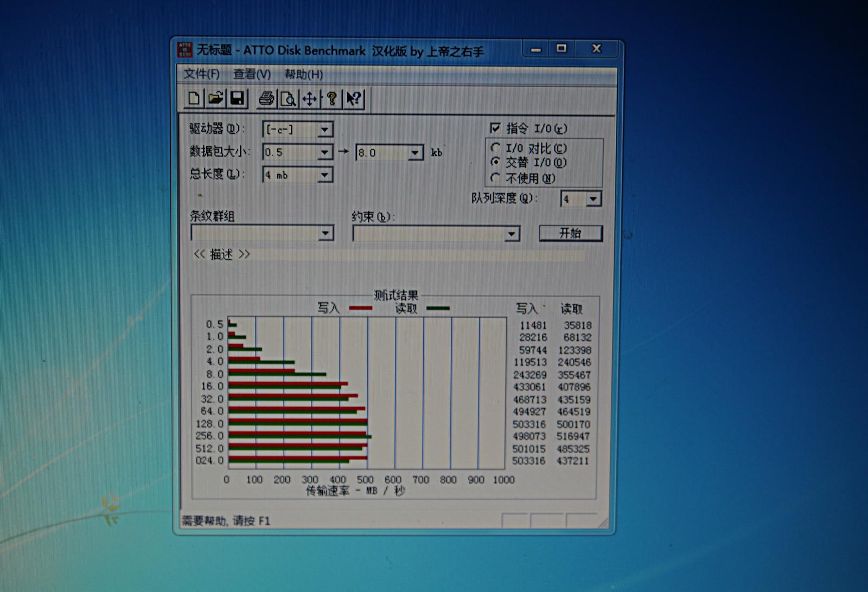This screenshot has width=868, height=592.
Task: Activate context help arrow tool
Action: pos(353,99)
